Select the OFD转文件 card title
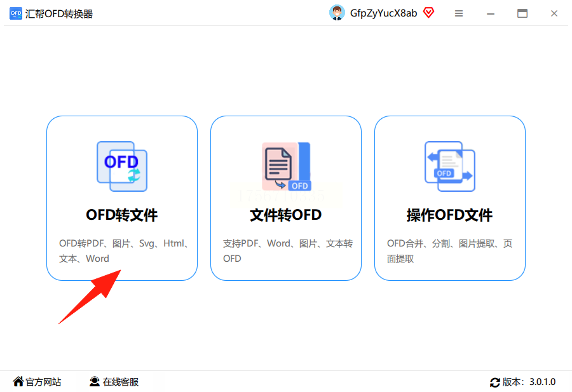This screenshot has width=572, height=392. (122, 215)
